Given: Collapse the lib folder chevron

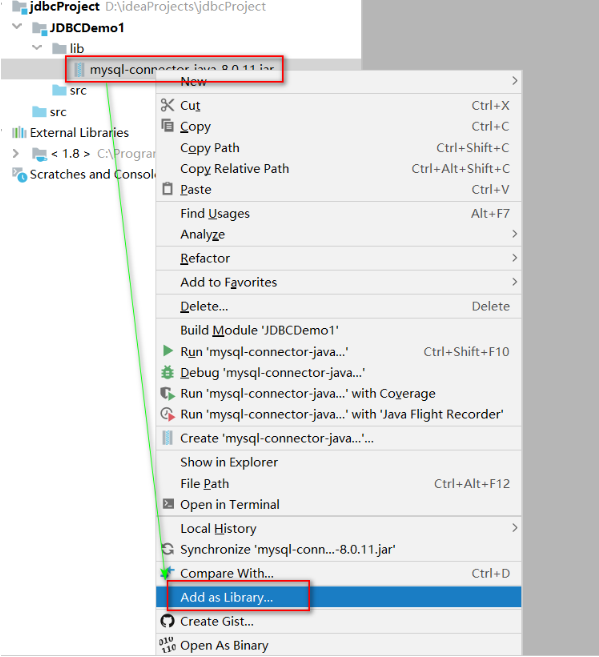Looking at the screenshot, I should 37,48.
